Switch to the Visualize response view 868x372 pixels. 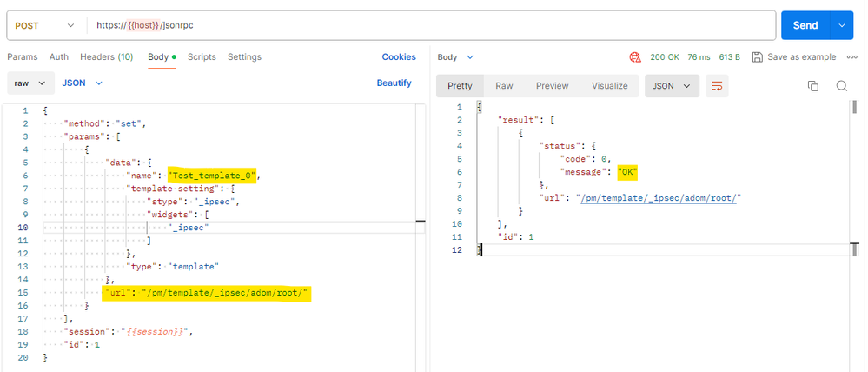pos(609,86)
